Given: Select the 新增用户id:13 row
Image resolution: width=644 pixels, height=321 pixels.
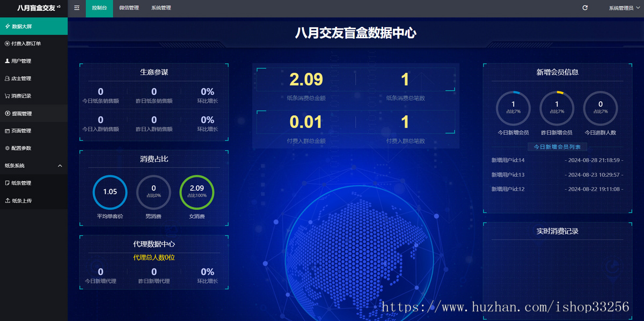Looking at the screenshot, I should [x=557, y=175].
